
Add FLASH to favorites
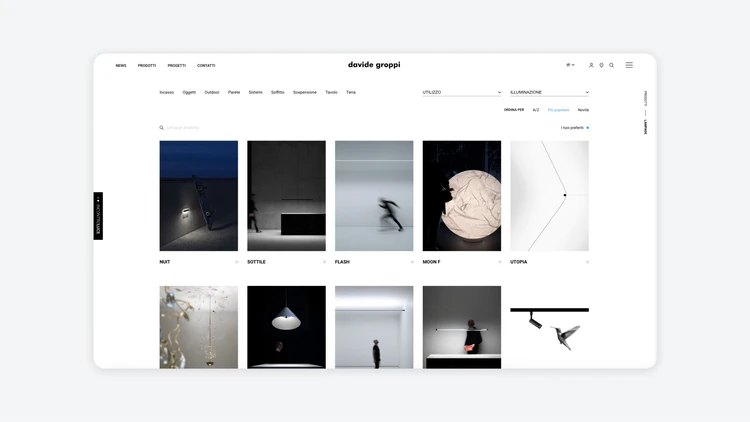point(412,262)
